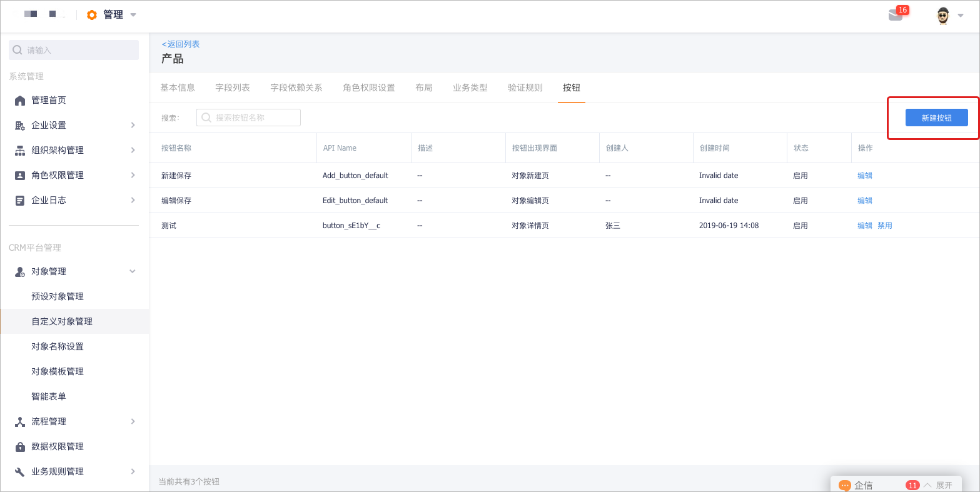Click the sidebar search magnifier icon
This screenshot has height=492, width=980.
pyautogui.click(x=18, y=50)
